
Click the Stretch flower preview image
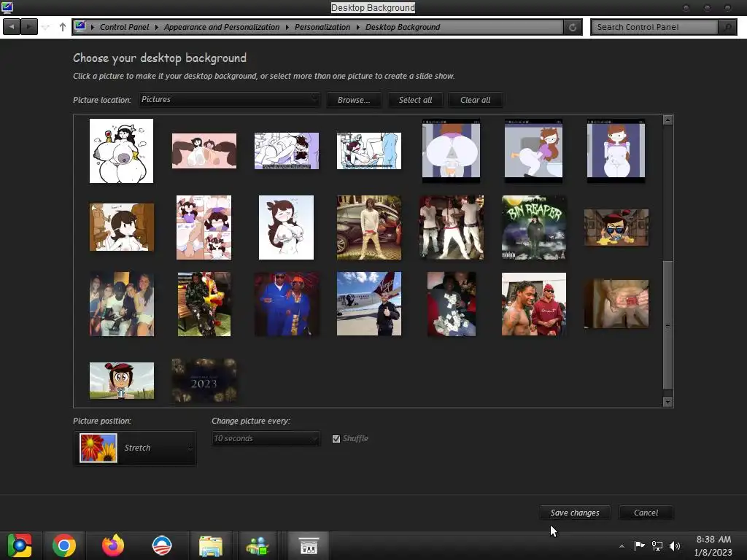98,448
